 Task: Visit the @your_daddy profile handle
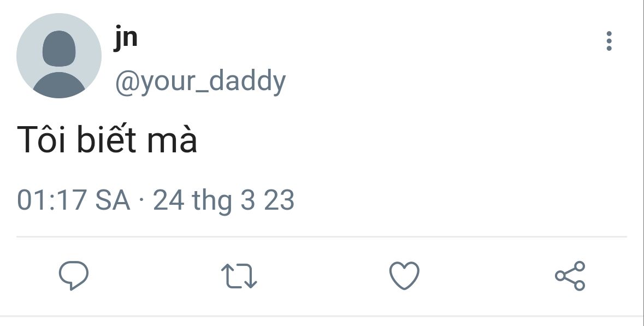tap(200, 81)
